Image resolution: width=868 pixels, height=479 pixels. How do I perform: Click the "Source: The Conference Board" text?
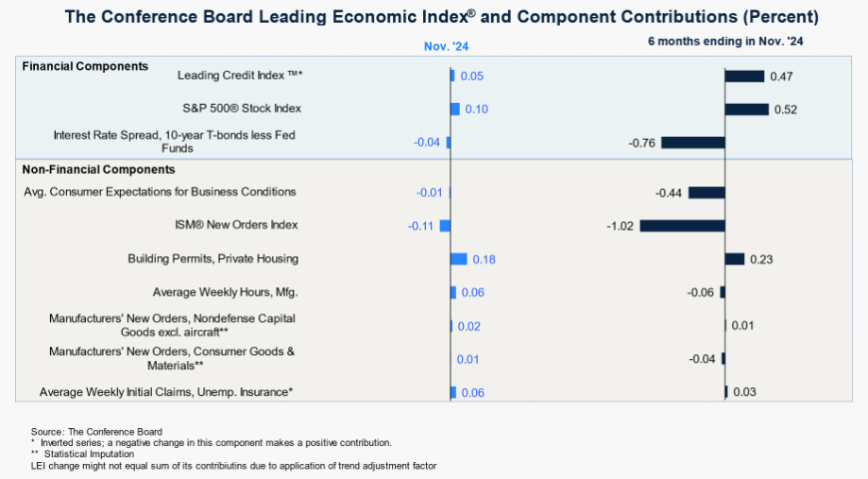click(96, 432)
